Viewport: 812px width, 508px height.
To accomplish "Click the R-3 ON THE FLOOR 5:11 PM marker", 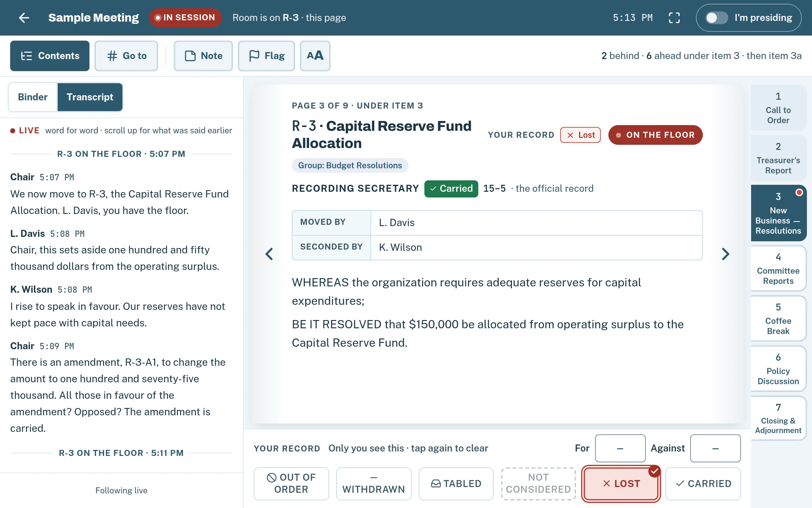I will tap(121, 453).
